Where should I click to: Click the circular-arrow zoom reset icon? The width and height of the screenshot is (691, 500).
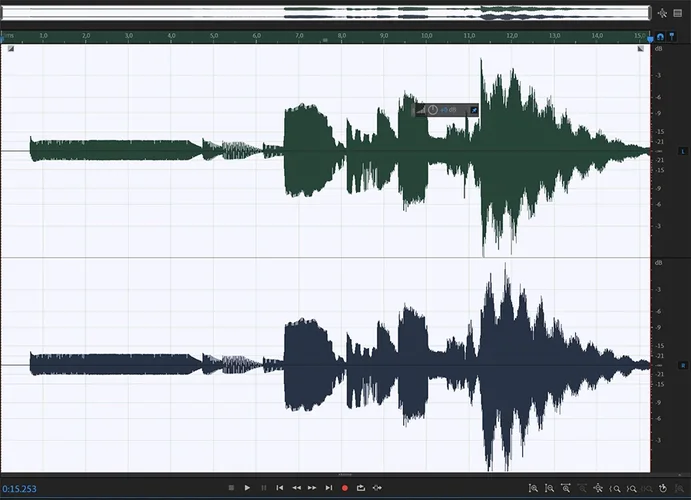point(663,488)
